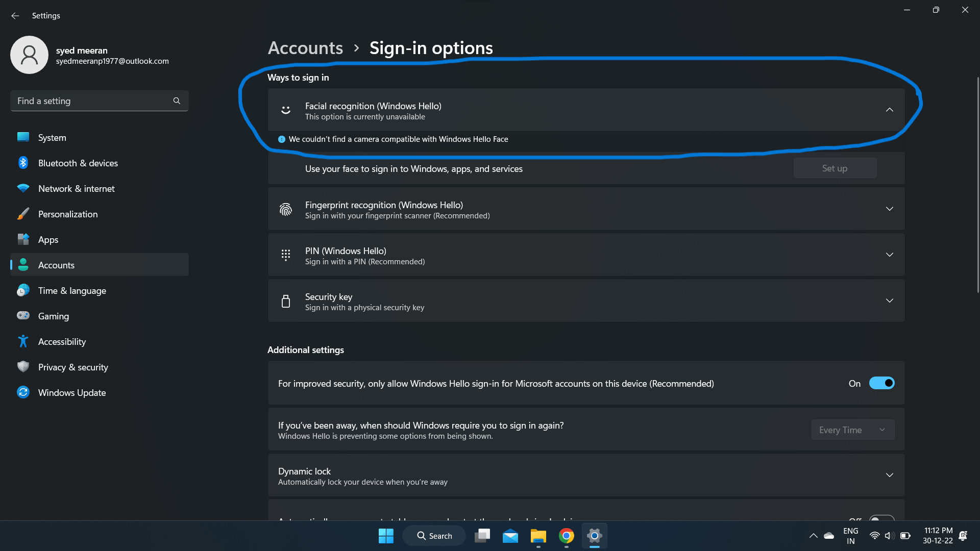980x551 pixels.
Task: Go to Time & language settings
Action: pos(72,291)
